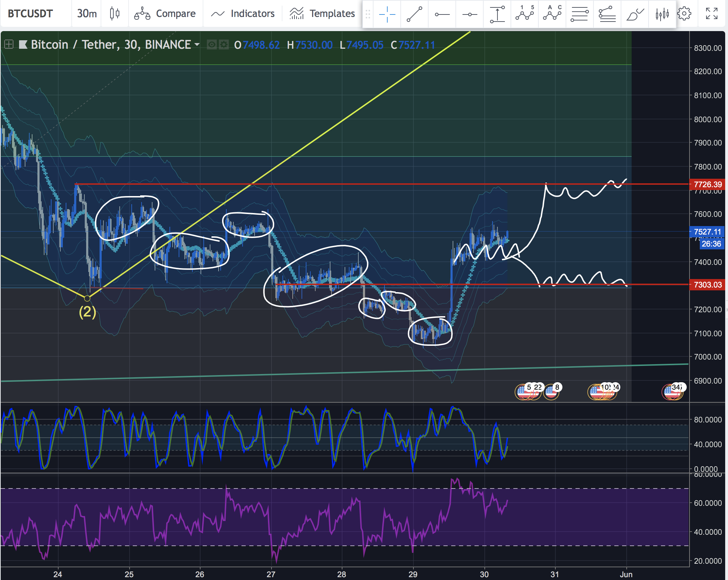The width and height of the screenshot is (728, 580).
Task: Enter fullscreen mode
Action: pos(712,14)
